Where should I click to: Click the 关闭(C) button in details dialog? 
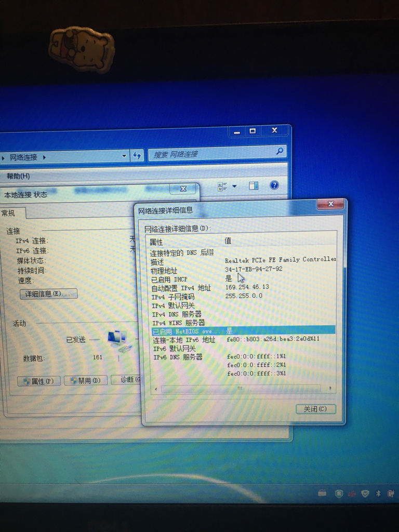point(315,409)
